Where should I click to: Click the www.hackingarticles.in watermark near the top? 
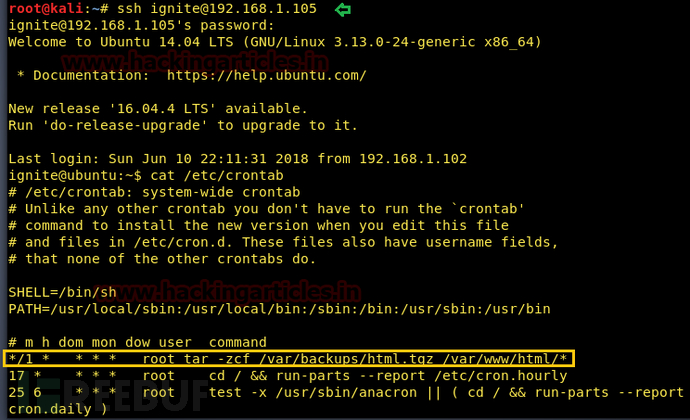coord(195,61)
